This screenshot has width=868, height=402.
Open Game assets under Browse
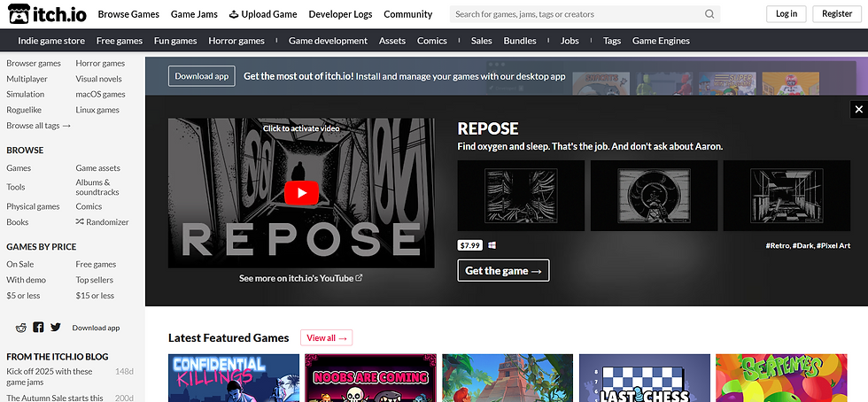click(98, 167)
